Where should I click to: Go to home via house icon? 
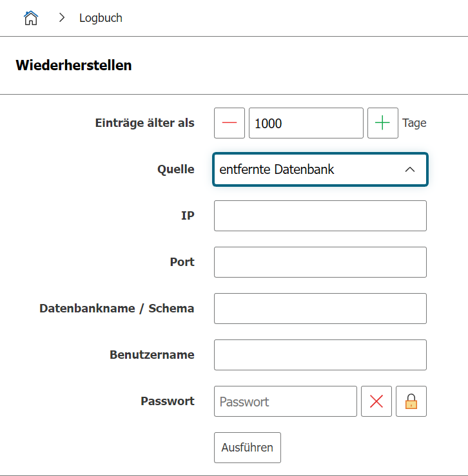[31, 18]
